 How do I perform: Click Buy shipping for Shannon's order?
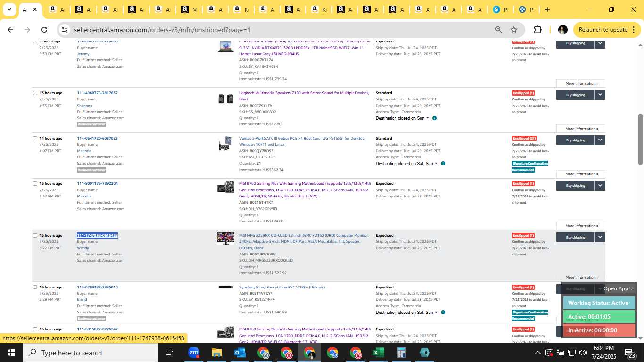(575, 95)
